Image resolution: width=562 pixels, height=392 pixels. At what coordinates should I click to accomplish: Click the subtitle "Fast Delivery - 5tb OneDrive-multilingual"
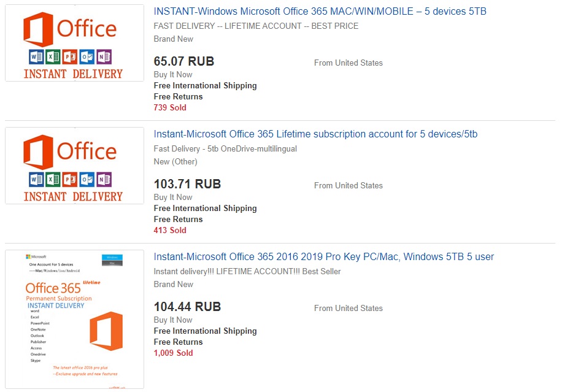coord(225,149)
